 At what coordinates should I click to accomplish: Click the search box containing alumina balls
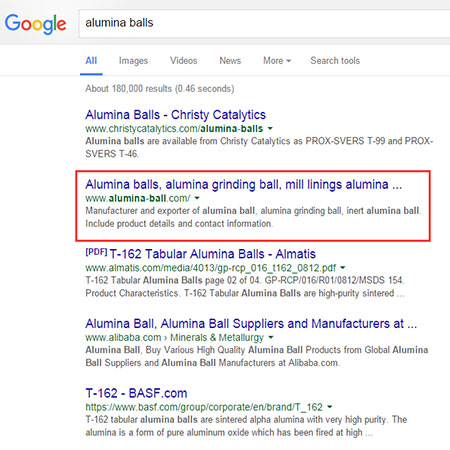click(x=264, y=23)
